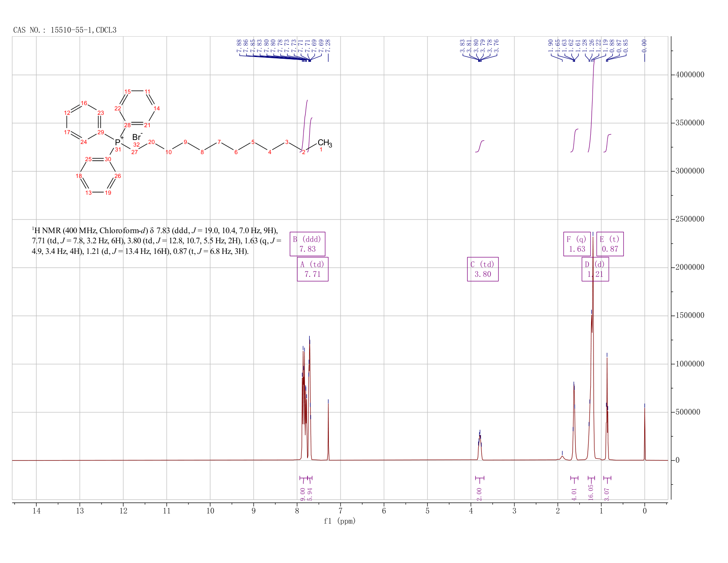This screenshot has height=563, width=728.
Task: Click integral value 16.05 under 1.21 peak
Action: click(x=591, y=492)
